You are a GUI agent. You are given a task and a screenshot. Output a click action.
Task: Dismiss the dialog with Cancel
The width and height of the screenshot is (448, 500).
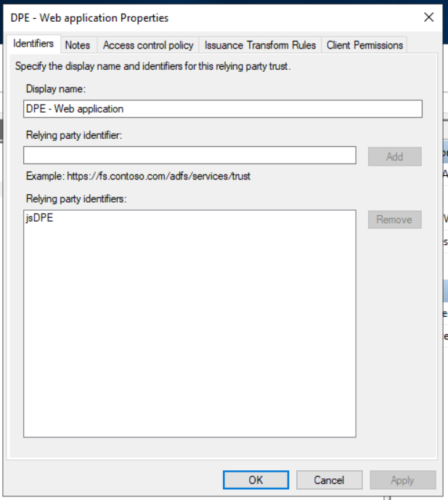point(329,480)
